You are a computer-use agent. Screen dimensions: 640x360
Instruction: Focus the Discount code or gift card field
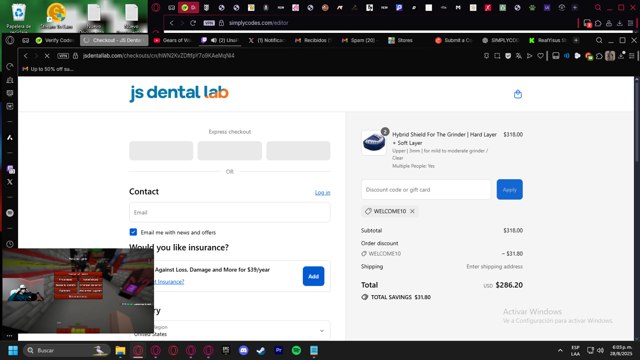click(x=426, y=189)
